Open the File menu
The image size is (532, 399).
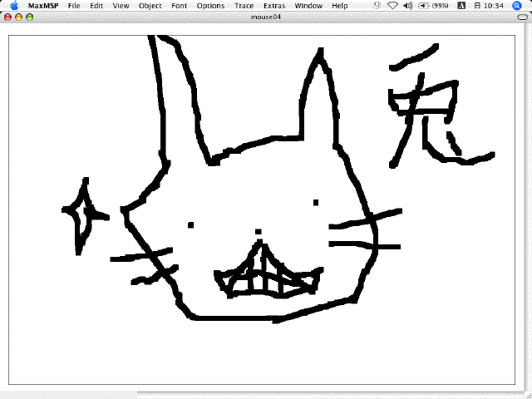pos(75,6)
